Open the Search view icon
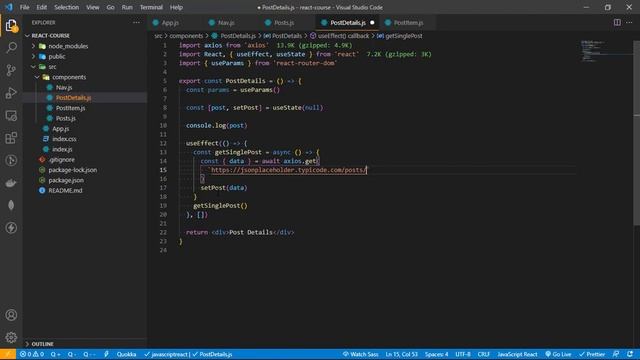Image resolution: width=640 pixels, height=360 pixels. coord(11,47)
